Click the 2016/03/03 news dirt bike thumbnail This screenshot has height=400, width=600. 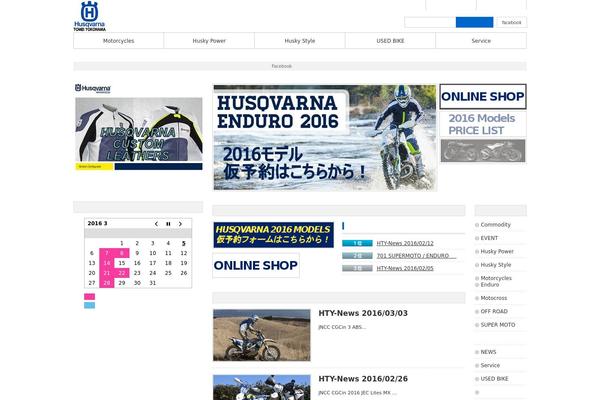pyautogui.click(x=262, y=335)
